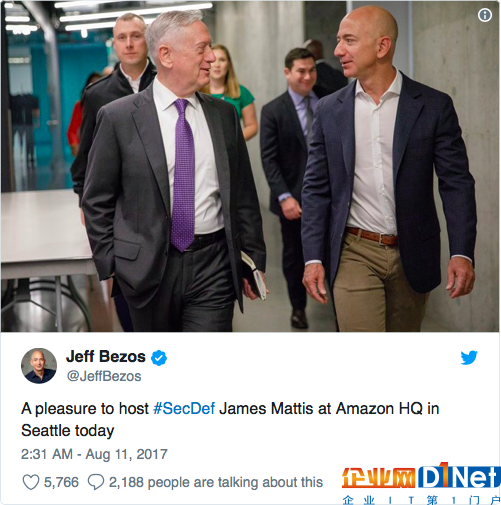Click '2,188 people are talking about this'

point(216,482)
